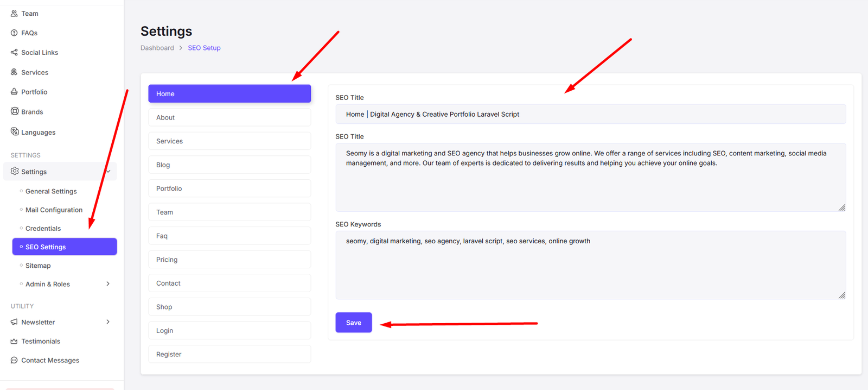Click the Team sidebar icon
The height and width of the screenshot is (390, 868).
pyautogui.click(x=14, y=14)
